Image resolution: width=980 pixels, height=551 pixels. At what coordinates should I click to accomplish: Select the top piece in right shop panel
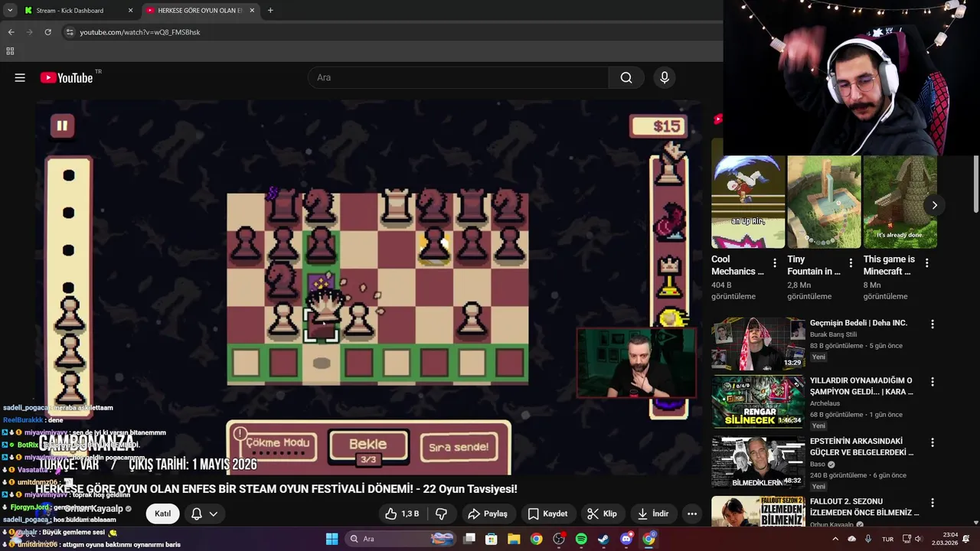coord(671,162)
